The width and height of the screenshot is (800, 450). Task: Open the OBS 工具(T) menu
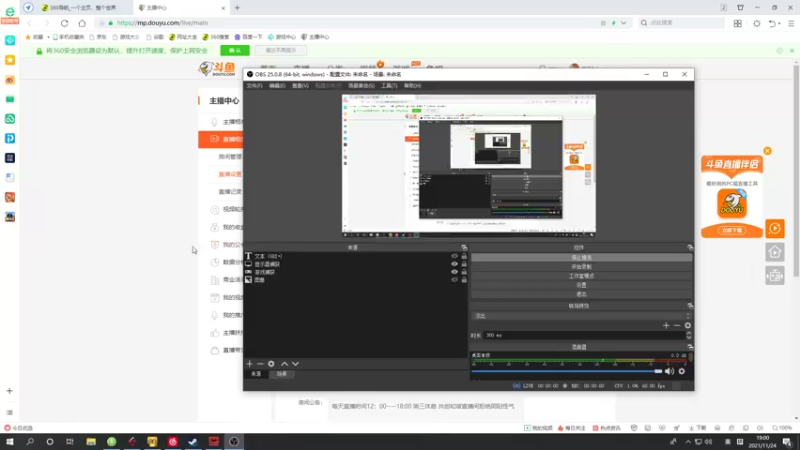tap(389, 86)
